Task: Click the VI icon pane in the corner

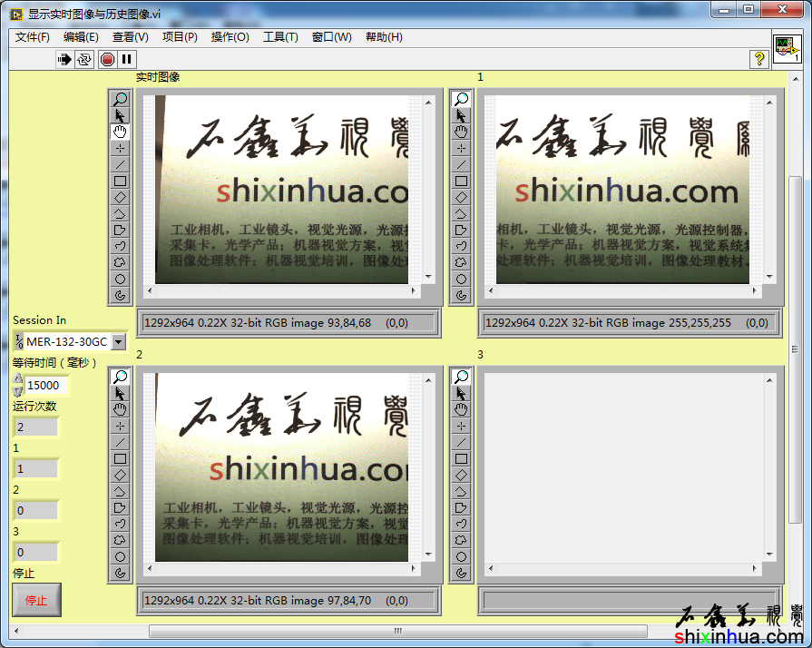Action: tap(787, 49)
